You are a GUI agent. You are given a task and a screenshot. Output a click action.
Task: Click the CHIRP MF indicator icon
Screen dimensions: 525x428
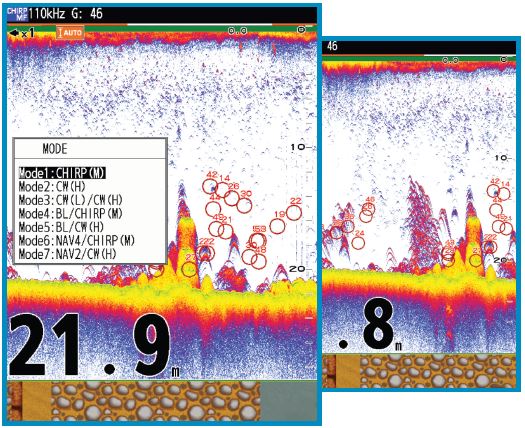click(x=17, y=14)
